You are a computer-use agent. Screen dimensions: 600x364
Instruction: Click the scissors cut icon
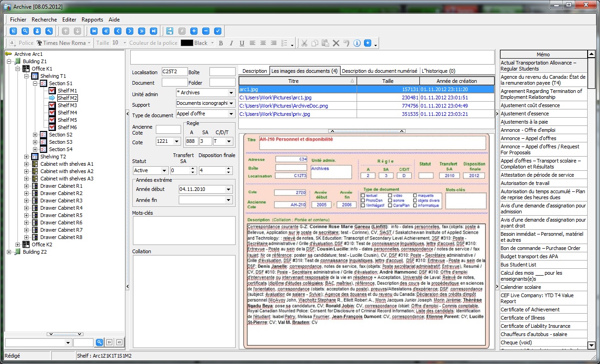304,43
